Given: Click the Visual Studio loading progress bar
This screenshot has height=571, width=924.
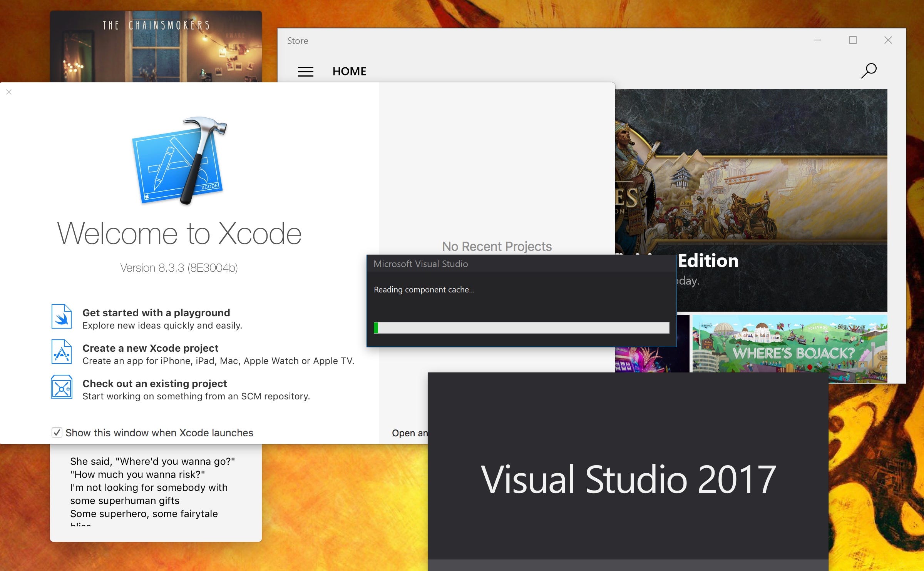Looking at the screenshot, I should [x=521, y=328].
